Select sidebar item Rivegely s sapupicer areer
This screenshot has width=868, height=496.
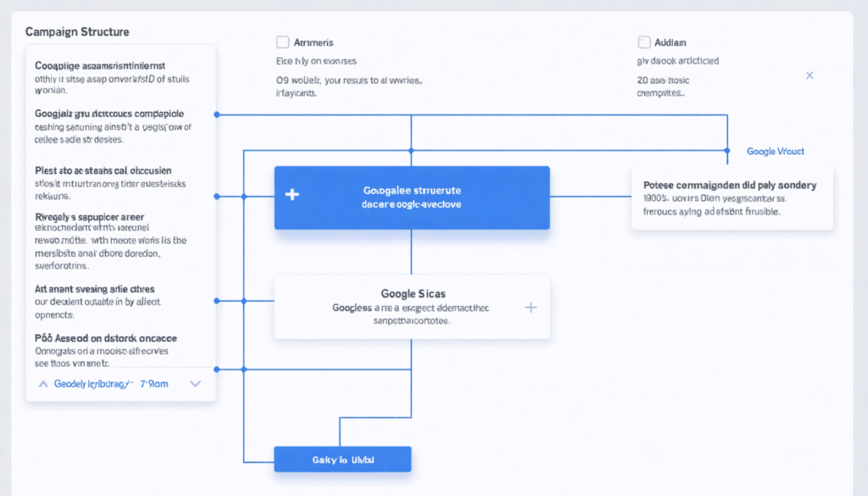click(111, 241)
